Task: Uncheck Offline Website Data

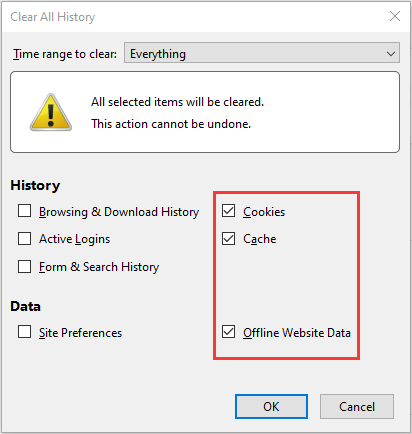Action: [228, 332]
